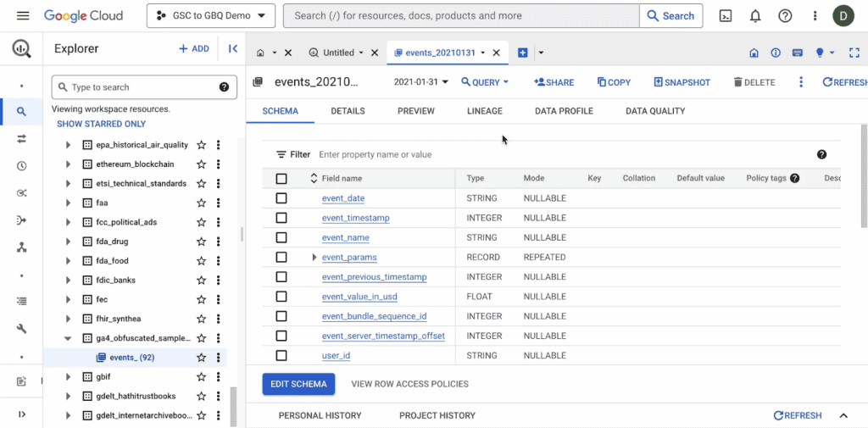The height and width of the screenshot is (428, 868).
Task: Open the help question mark menu
Action: tap(785, 16)
